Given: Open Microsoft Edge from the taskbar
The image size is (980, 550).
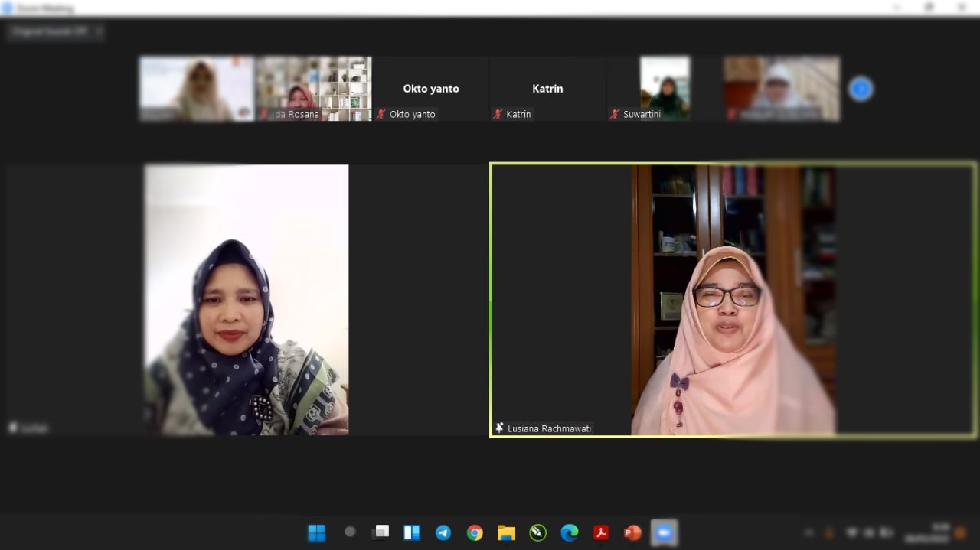Looking at the screenshot, I should click(569, 533).
